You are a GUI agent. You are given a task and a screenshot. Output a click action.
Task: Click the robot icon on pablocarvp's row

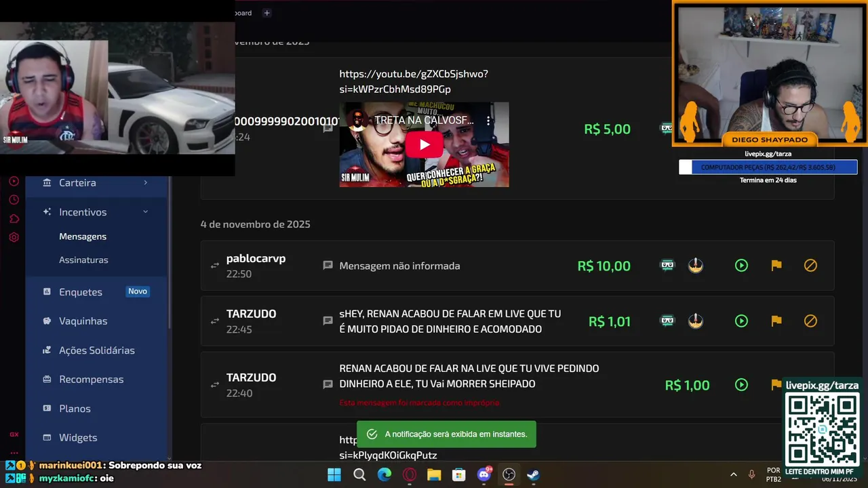(668, 265)
